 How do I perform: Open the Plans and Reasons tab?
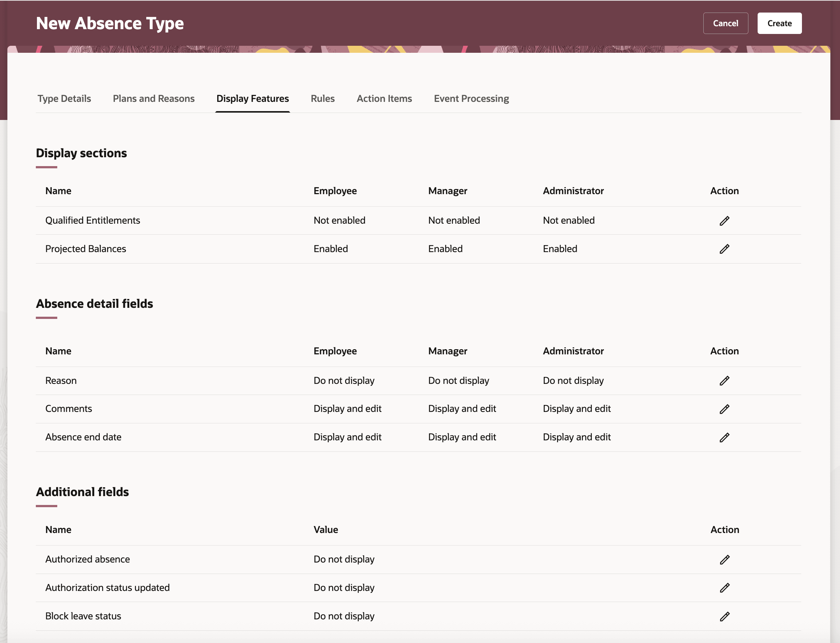point(154,99)
